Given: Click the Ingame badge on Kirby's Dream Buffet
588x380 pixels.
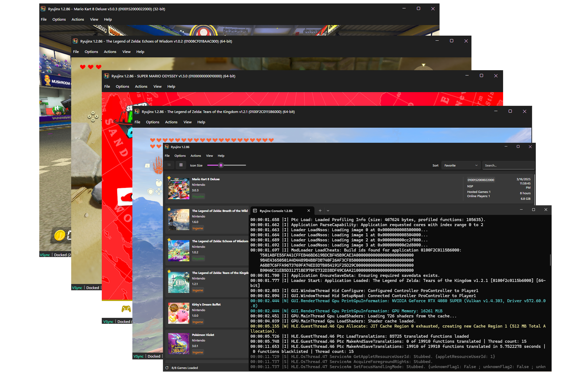Looking at the screenshot, I should 198,322.
